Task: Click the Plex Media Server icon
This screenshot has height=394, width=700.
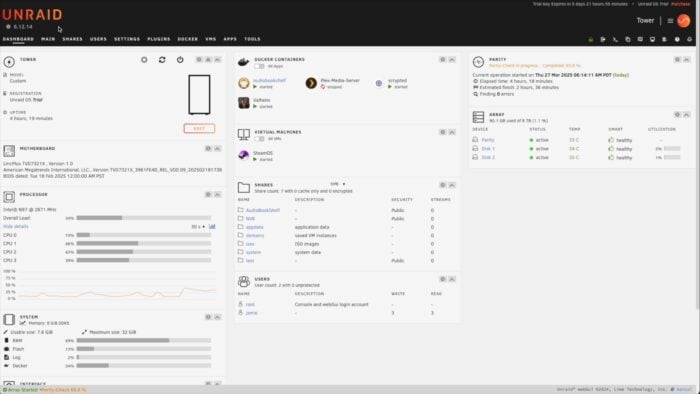Action: (311, 83)
